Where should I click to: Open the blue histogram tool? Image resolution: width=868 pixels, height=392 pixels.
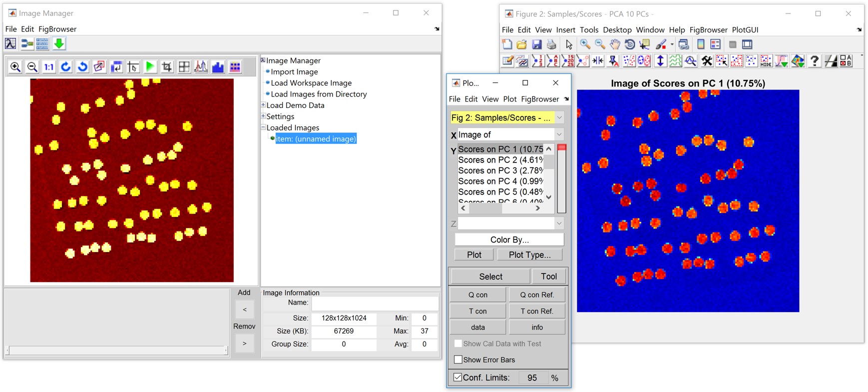pyautogui.click(x=218, y=67)
